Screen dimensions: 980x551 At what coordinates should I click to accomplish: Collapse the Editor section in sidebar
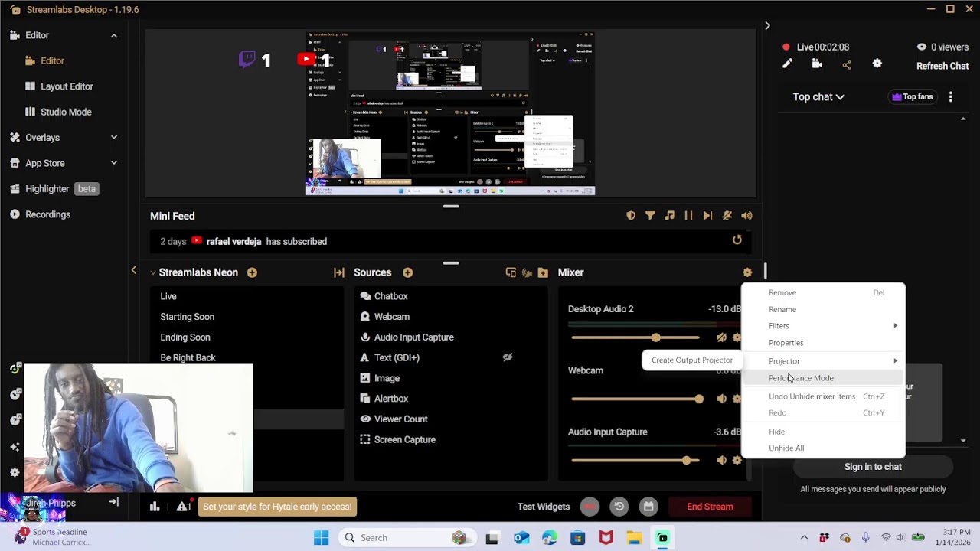click(114, 35)
